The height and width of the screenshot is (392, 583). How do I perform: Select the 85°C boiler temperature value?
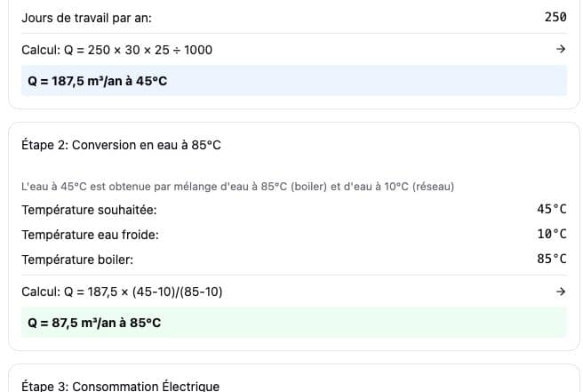[x=552, y=260]
